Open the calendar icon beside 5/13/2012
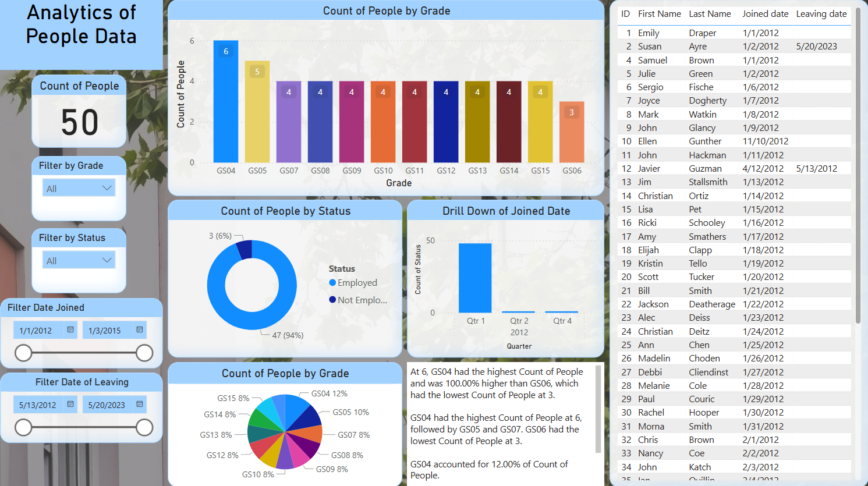868x486 pixels. tap(70, 404)
